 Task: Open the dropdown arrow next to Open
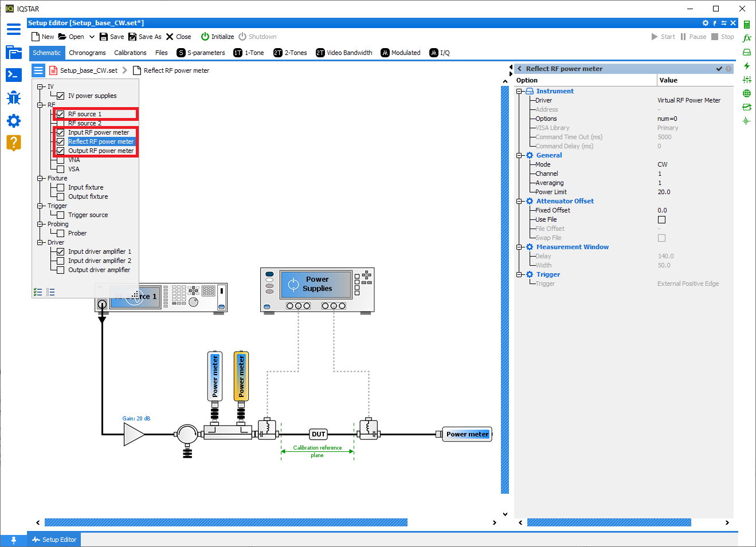point(92,37)
